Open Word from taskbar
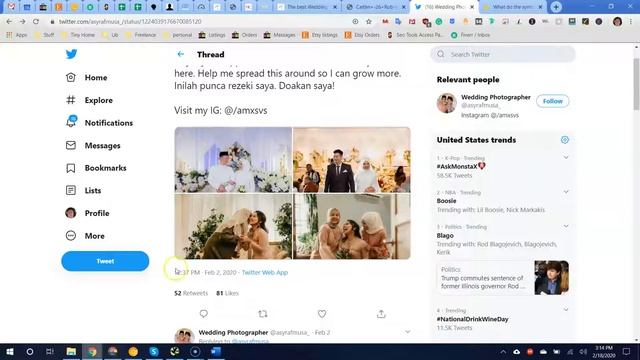The width and height of the screenshot is (640, 360). tap(216, 351)
